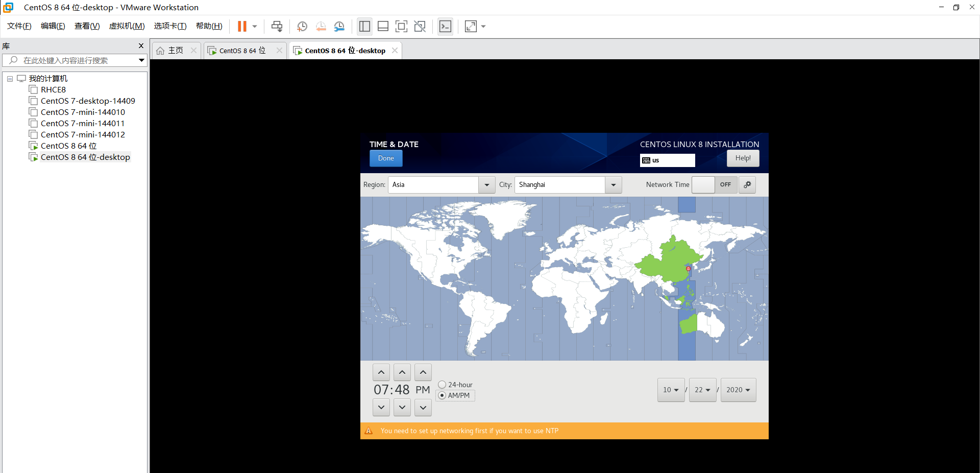Collapse the My Computer tree node
The image size is (980, 473).
tap(10, 79)
